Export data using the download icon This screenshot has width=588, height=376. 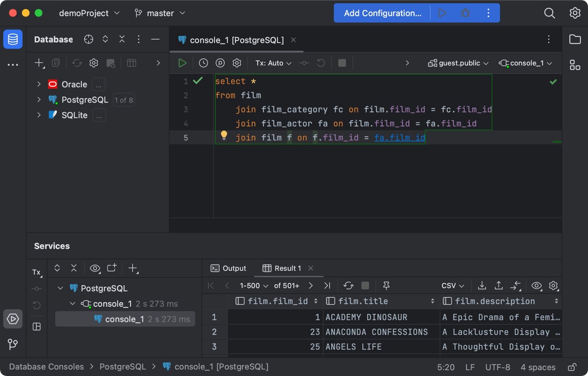point(481,286)
